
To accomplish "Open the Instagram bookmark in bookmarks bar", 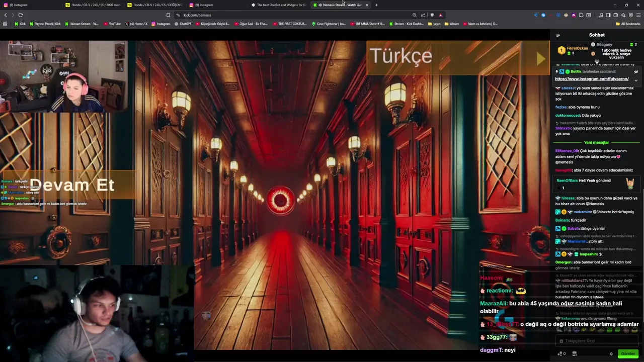I will pos(160,24).
